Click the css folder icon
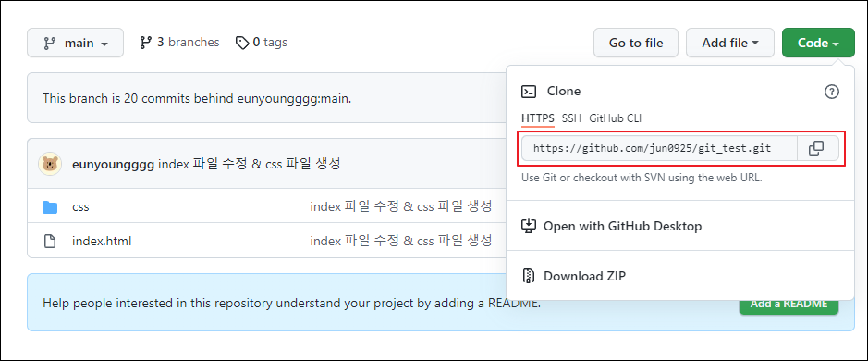This screenshot has height=361, width=868. click(x=50, y=207)
